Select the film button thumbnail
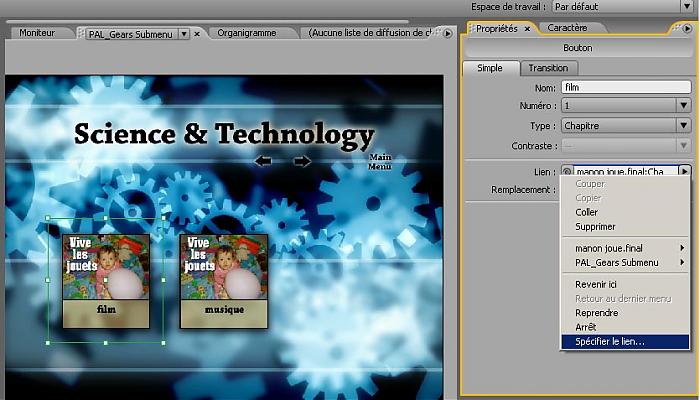Image resolution: width=700 pixels, height=400 pixels. coord(106,267)
